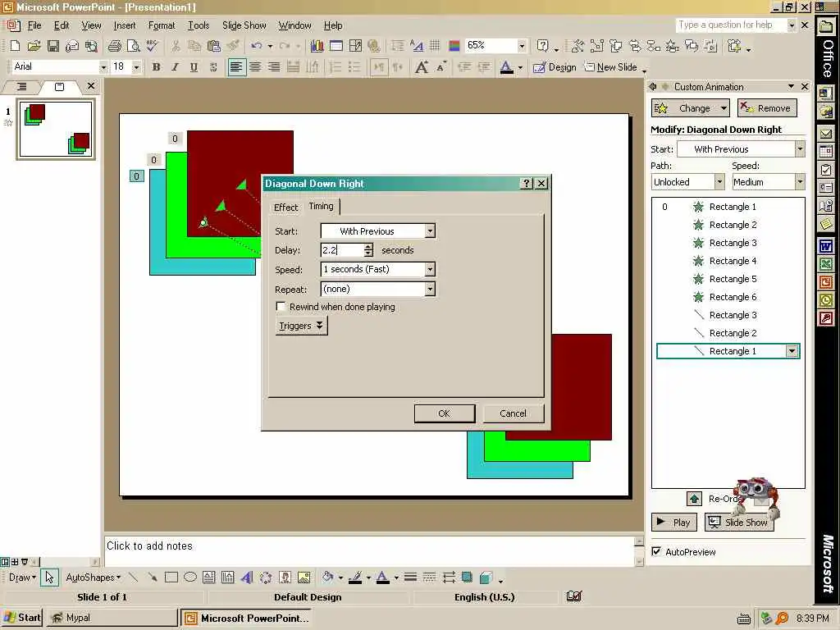This screenshot has width=840, height=630.
Task: Set Center text alignment
Action: pos(255,67)
